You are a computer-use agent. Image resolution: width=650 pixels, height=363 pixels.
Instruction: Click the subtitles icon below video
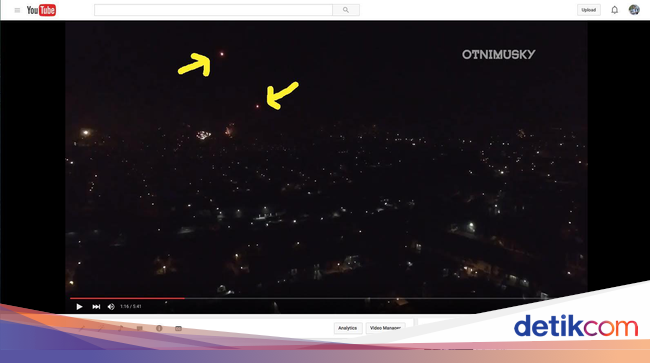tap(178, 329)
